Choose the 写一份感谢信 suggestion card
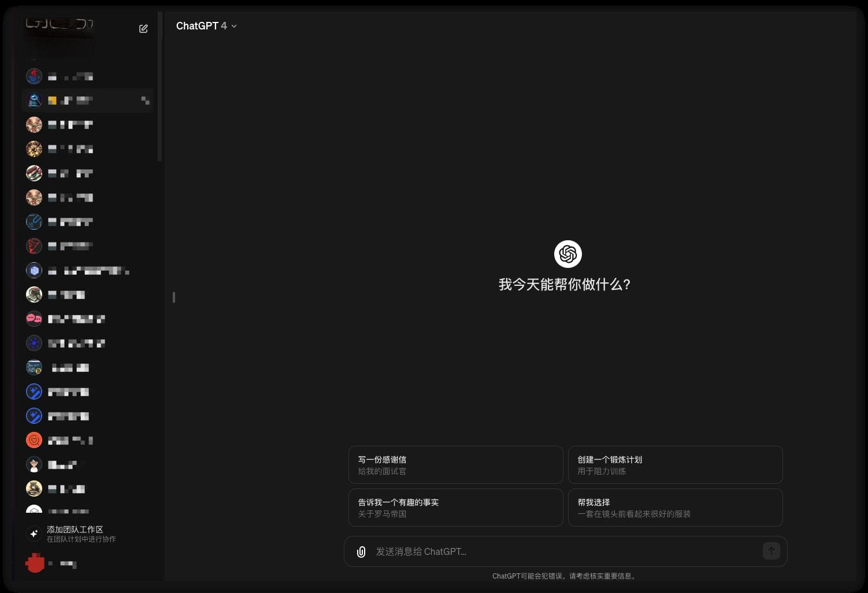 point(455,465)
